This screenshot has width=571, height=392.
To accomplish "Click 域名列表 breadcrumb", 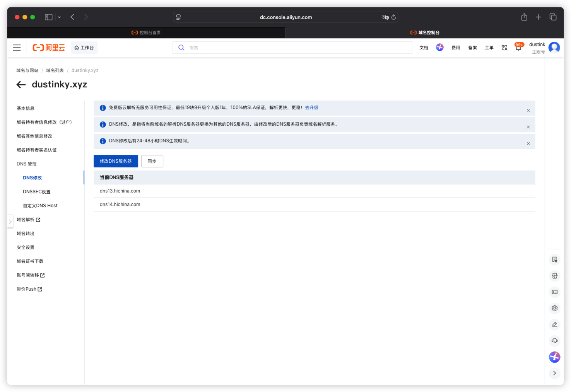I will [55, 70].
